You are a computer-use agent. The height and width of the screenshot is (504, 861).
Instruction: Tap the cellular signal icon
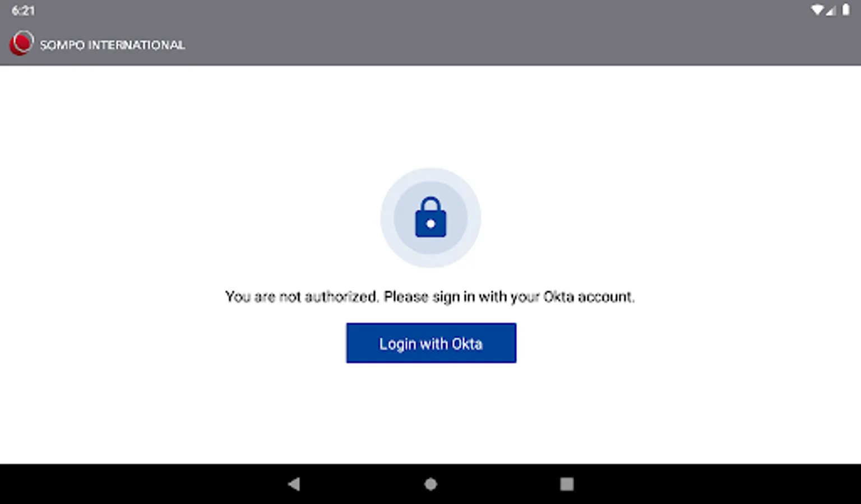(x=831, y=10)
